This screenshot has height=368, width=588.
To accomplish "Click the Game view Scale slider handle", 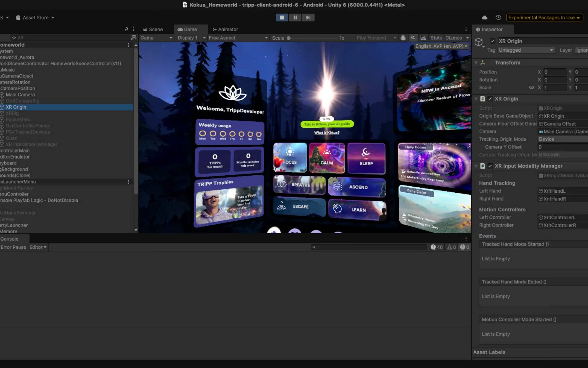I will point(289,38).
